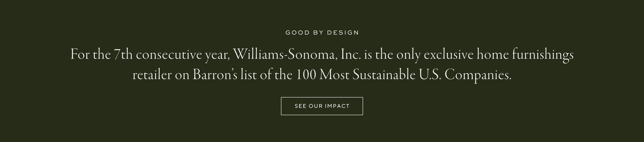Click the word DESIGN in the top heading
This screenshot has width=644, height=142.
pos(343,33)
